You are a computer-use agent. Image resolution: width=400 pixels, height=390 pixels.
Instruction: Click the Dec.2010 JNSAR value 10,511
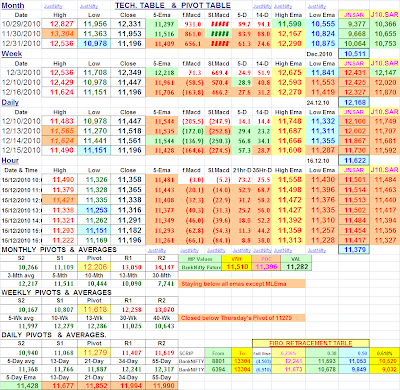point(354,54)
